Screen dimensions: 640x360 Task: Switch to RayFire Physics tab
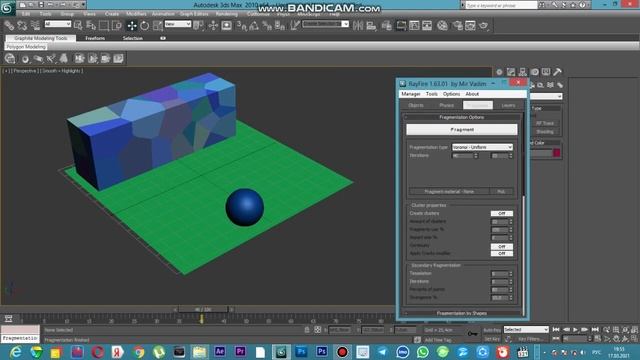coord(446,105)
